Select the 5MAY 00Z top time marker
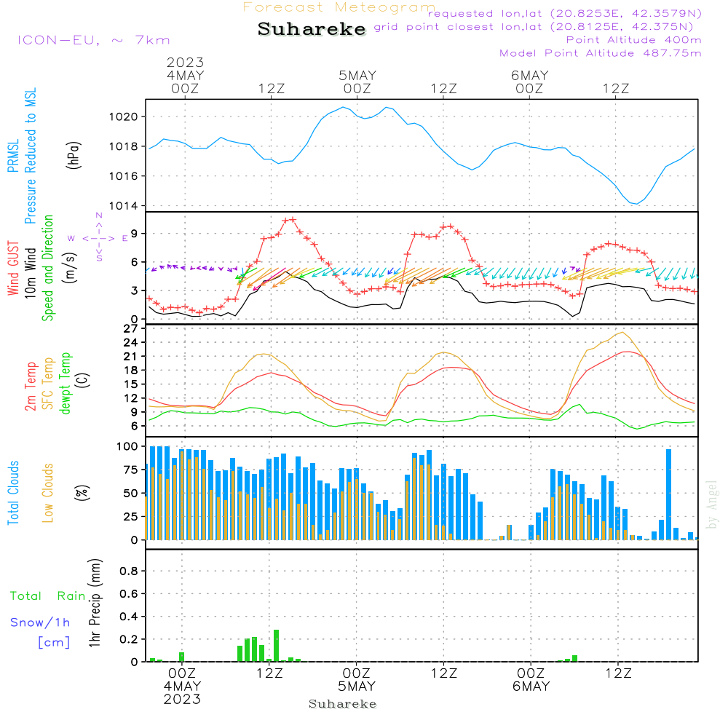The image size is (728, 728). 357,82
